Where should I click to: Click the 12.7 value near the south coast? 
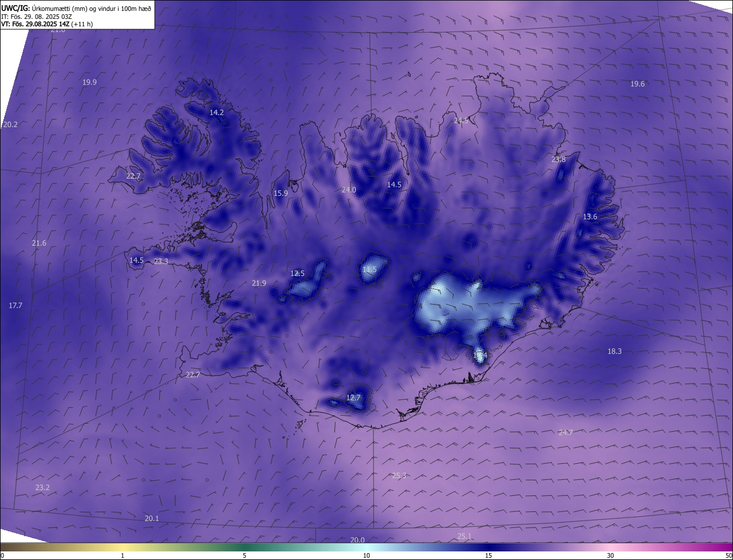[354, 398]
